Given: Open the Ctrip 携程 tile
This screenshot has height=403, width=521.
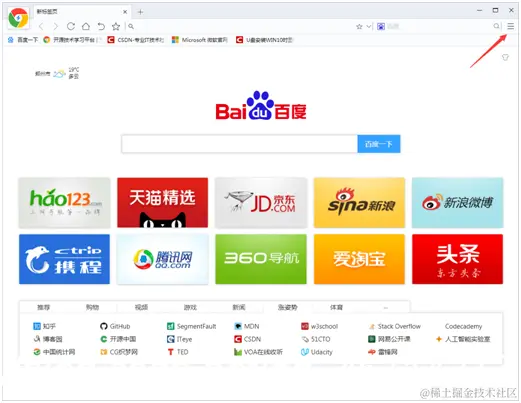Looking at the screenshot, I should [x=64, y=259].
